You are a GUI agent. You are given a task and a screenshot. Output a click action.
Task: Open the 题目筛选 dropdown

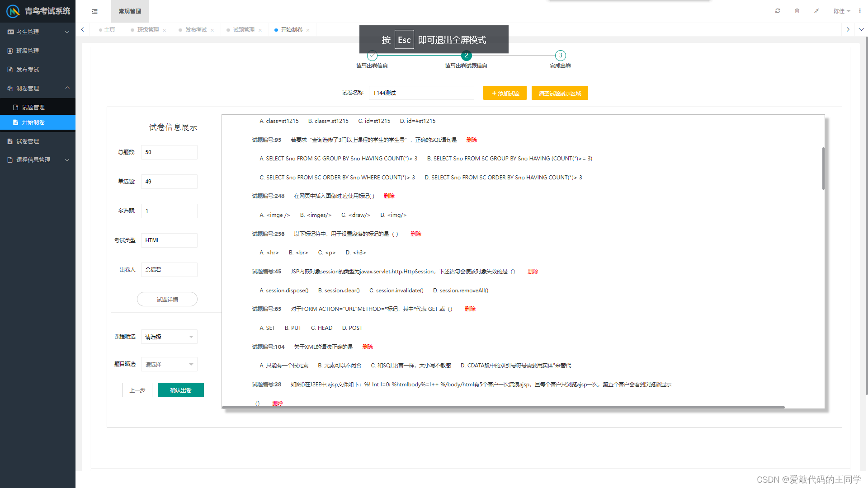pyautogui.click(x=169, y=364)
